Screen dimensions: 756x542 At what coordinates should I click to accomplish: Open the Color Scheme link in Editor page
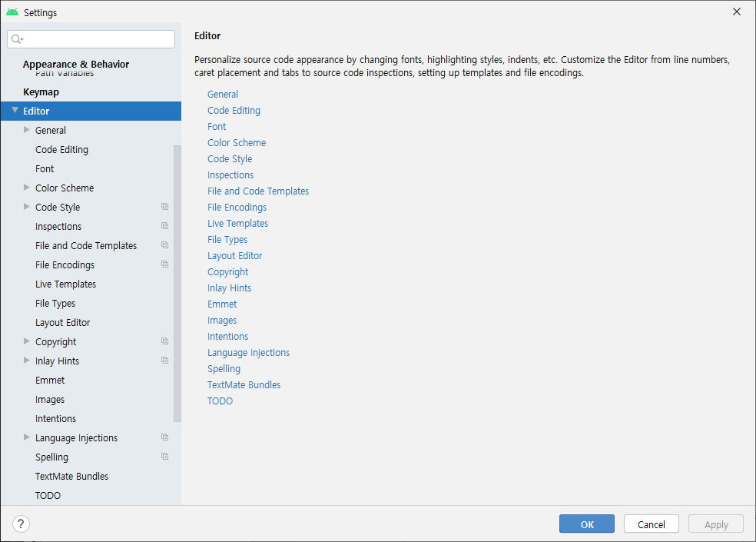pos(237,143)
